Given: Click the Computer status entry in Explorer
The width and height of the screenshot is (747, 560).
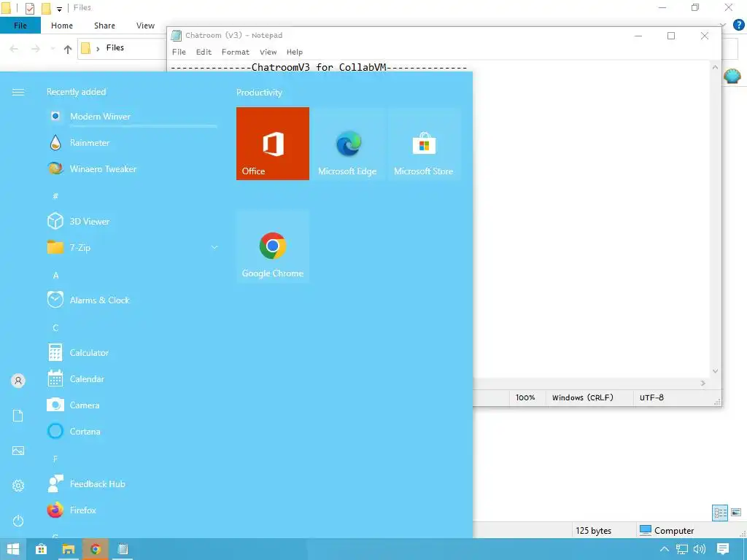Looking at the screenshot, I should 667,530.
